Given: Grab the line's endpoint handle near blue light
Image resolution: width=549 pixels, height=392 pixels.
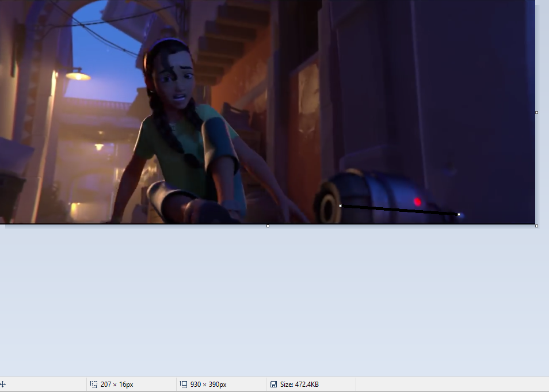Looking at the screenshot, I should point(459,214).
